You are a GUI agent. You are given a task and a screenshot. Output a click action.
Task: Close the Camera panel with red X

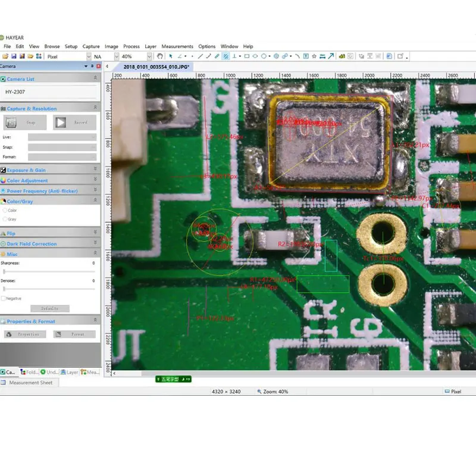[99, 66]
